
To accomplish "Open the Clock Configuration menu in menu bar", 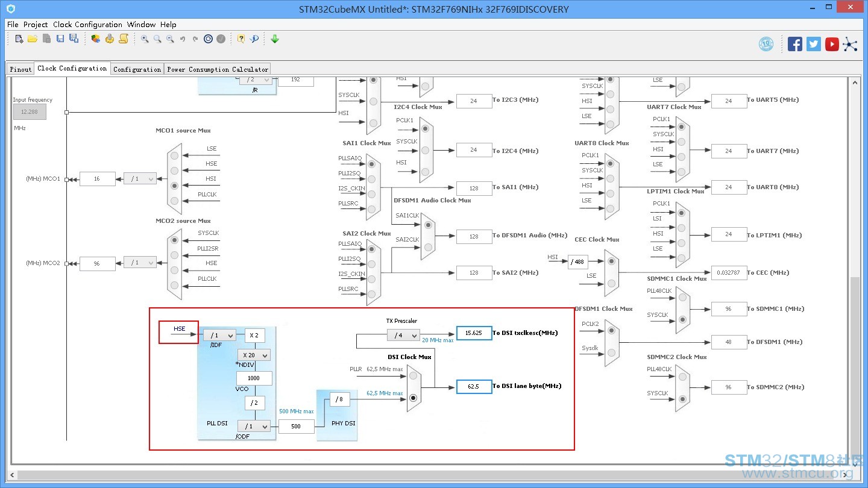I will pyautogui.click(x=87, y=25).
